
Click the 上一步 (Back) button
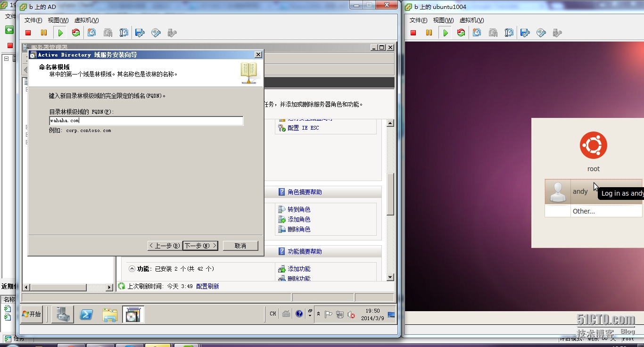click(165, 246)
